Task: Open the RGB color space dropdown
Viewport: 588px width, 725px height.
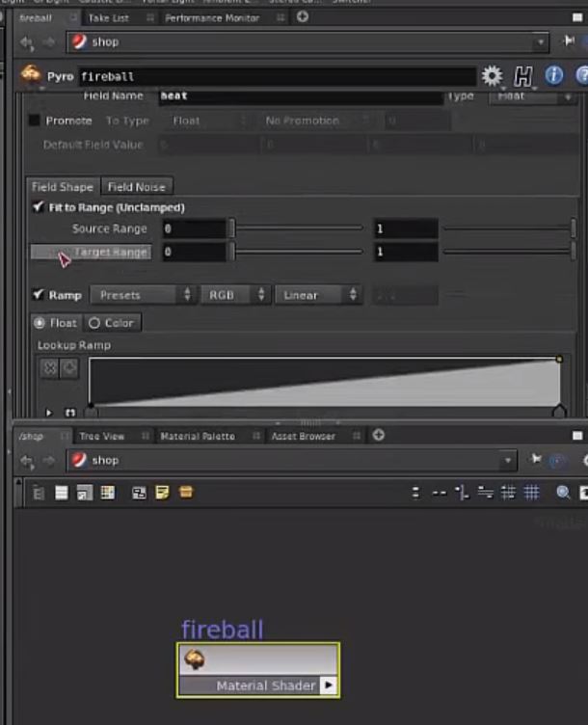Action: (234, 295)
